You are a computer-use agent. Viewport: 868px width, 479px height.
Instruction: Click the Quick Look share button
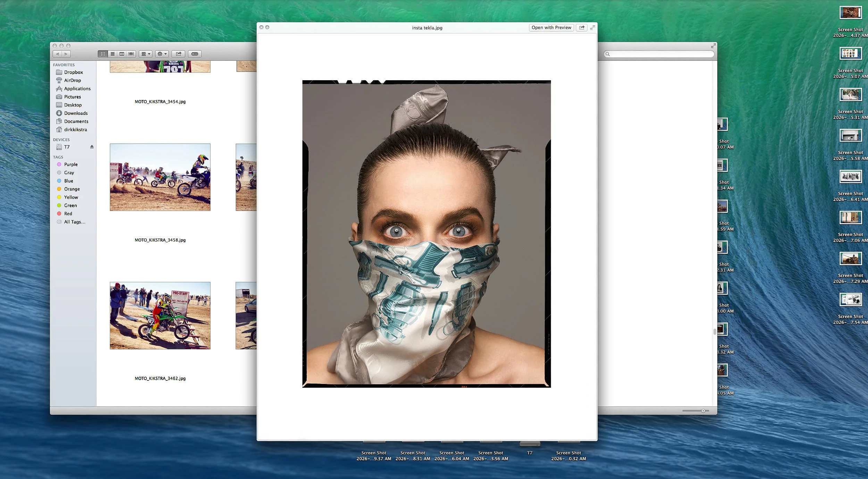pos(582,28)
